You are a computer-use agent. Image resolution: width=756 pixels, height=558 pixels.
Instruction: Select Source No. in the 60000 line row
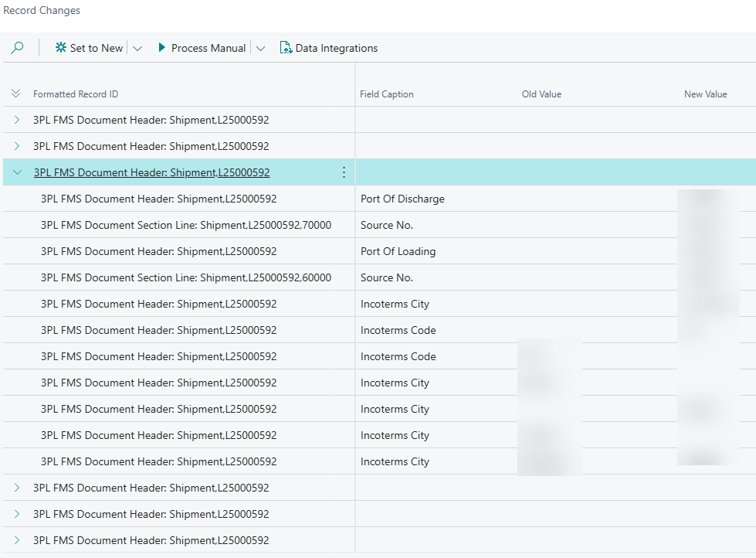(387, 277)
